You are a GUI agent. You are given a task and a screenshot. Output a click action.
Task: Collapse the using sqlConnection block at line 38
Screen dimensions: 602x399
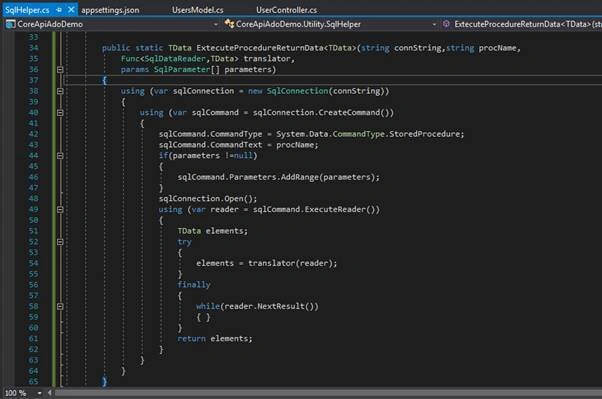60,91
